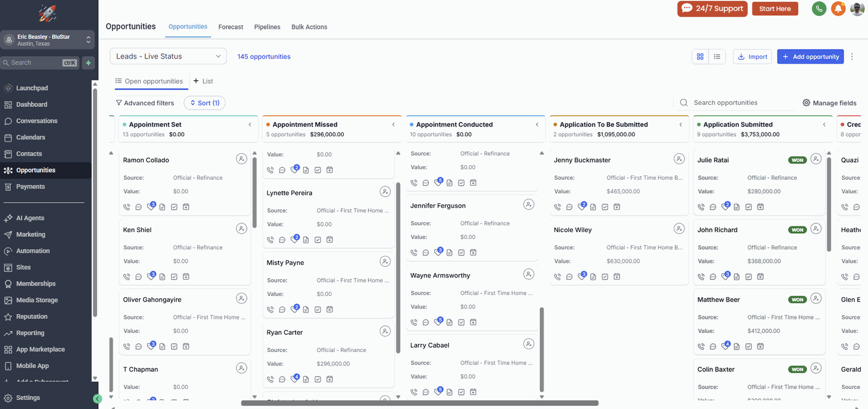Viewport: 868px width, 409px height.
Task: Switch to the list view icon
Action: [717, 56]
